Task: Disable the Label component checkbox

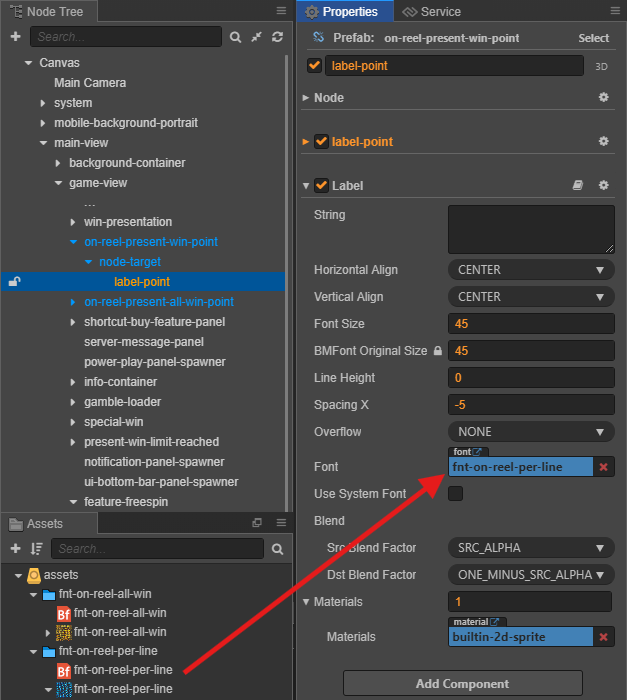Action: pos(322,185)
